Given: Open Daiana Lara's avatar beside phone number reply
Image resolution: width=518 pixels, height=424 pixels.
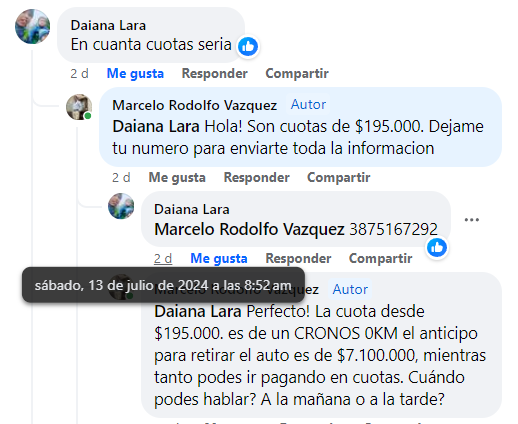Looking at the screenshot, I should [121, 206].
